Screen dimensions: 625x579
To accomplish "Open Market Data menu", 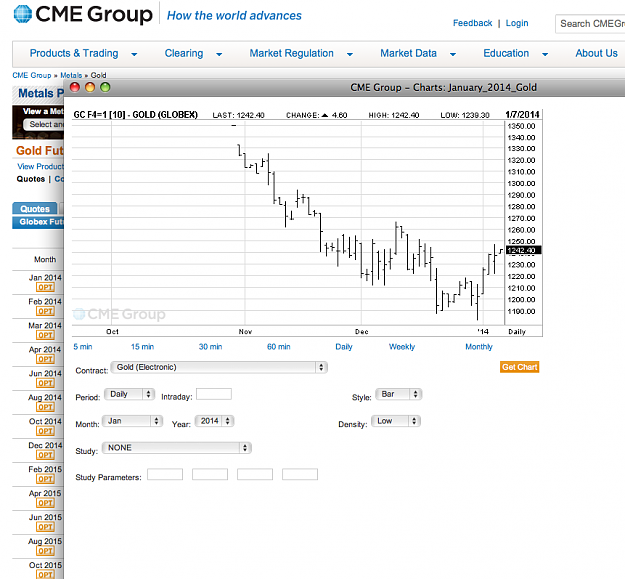I will (x=408, y=53).
